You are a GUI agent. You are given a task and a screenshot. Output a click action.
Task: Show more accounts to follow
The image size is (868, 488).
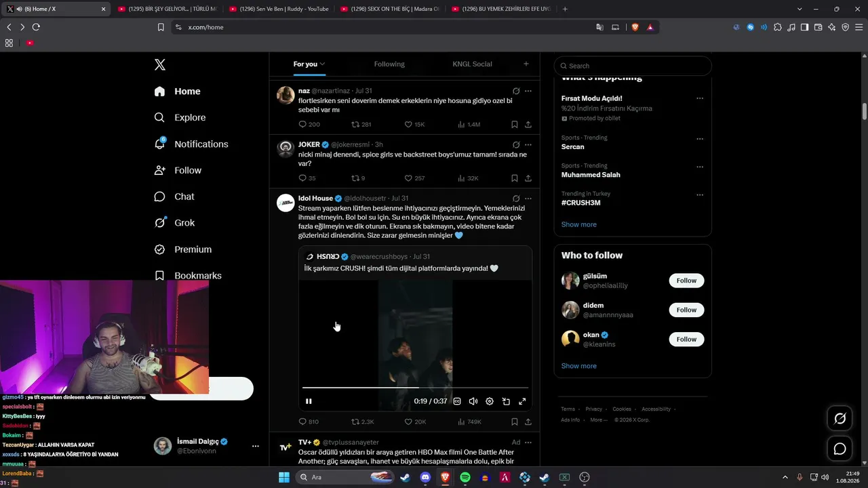click(x=579, y=366)
